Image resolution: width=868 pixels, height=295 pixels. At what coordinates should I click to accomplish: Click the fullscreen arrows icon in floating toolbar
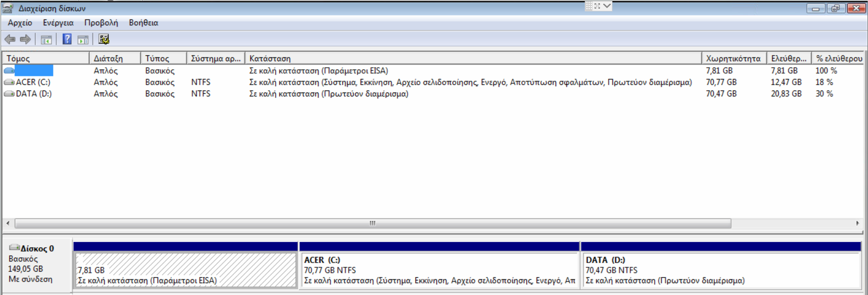[x=597, y=6]
